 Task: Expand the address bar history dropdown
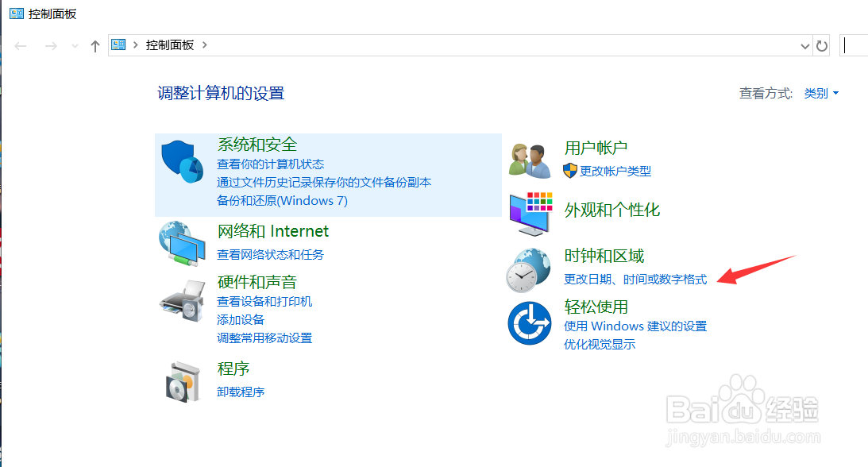point(804,45)
